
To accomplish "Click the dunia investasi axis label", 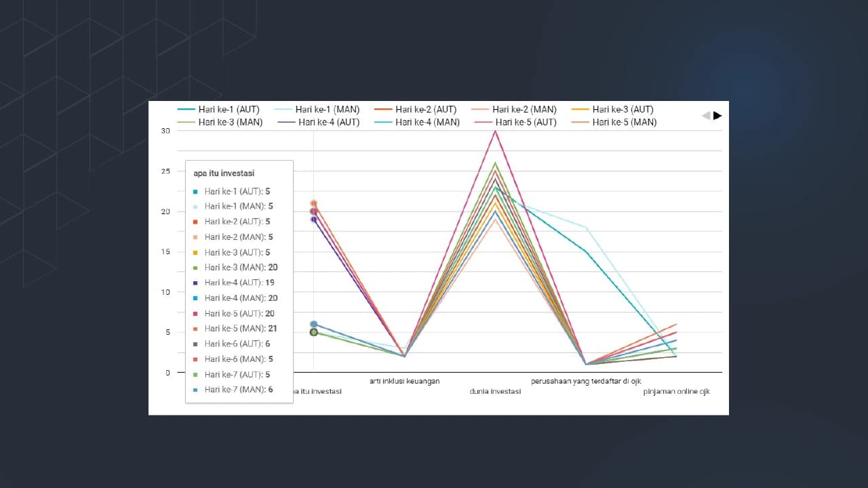I will coord(495,392).
